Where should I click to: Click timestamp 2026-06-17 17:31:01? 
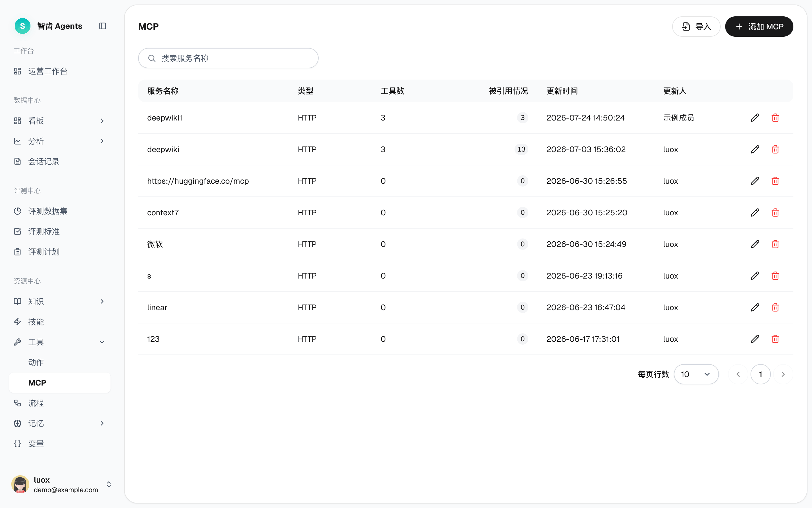(x=583, y=339)
